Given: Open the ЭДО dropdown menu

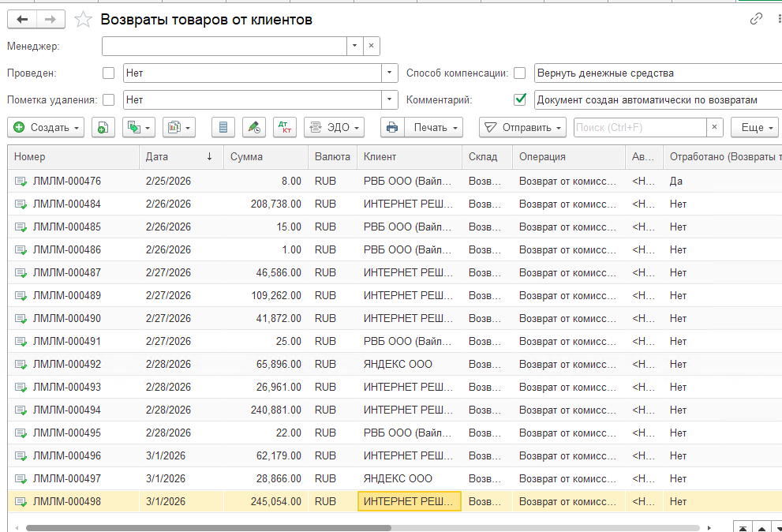Looking at the screenshot, I should pyautogui.click(x=334, y=127).
